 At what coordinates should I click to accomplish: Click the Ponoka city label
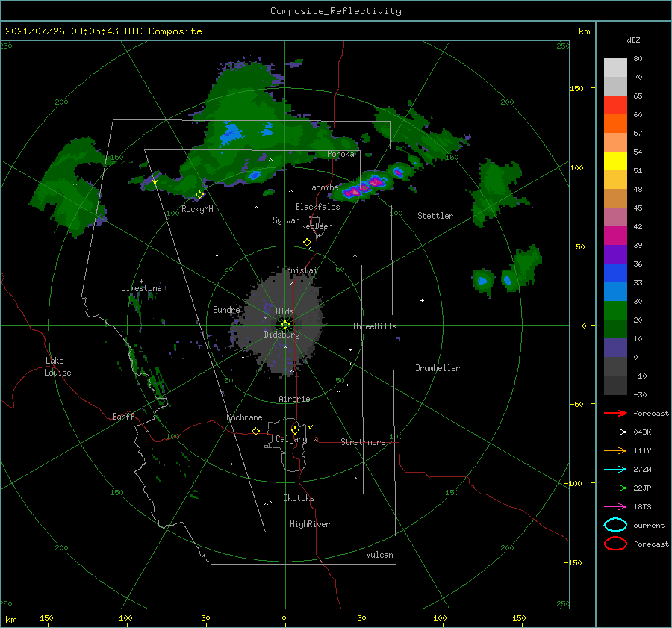(340, 154)
